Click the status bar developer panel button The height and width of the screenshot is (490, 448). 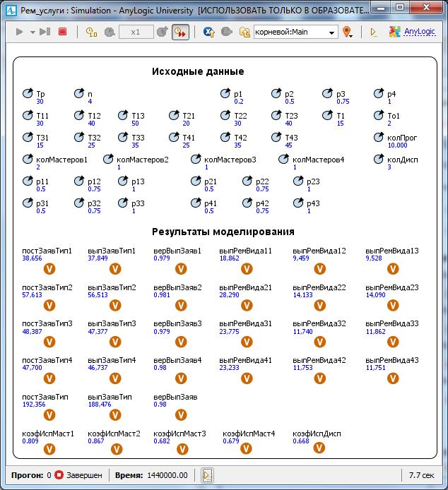tap(207, 475)
